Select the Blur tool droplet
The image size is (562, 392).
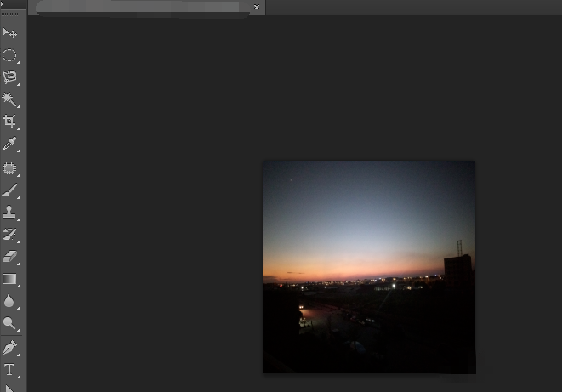coord(9,301)
